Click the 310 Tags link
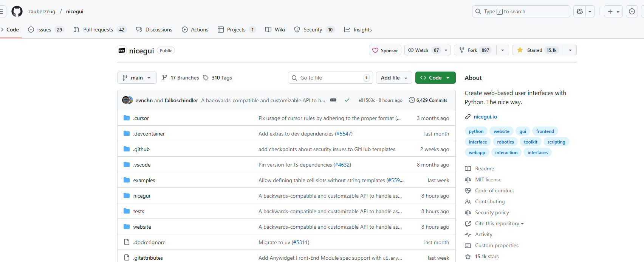 pos(218,78)
